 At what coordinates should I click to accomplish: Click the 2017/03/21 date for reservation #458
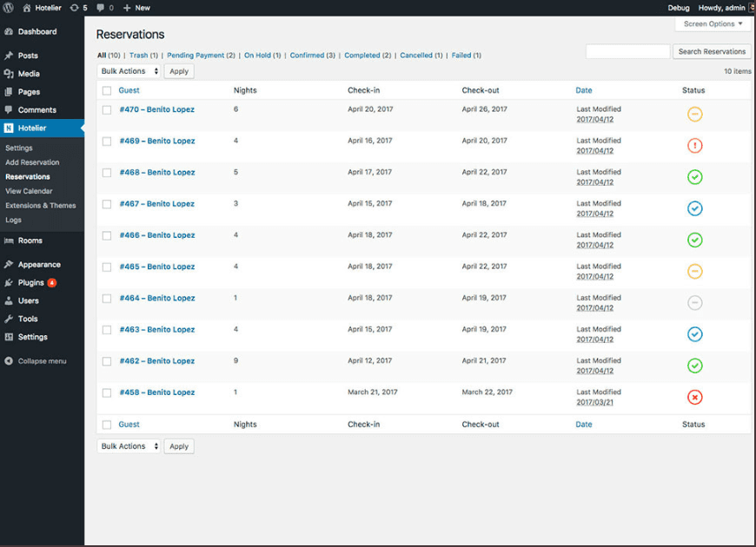(594, 402)
